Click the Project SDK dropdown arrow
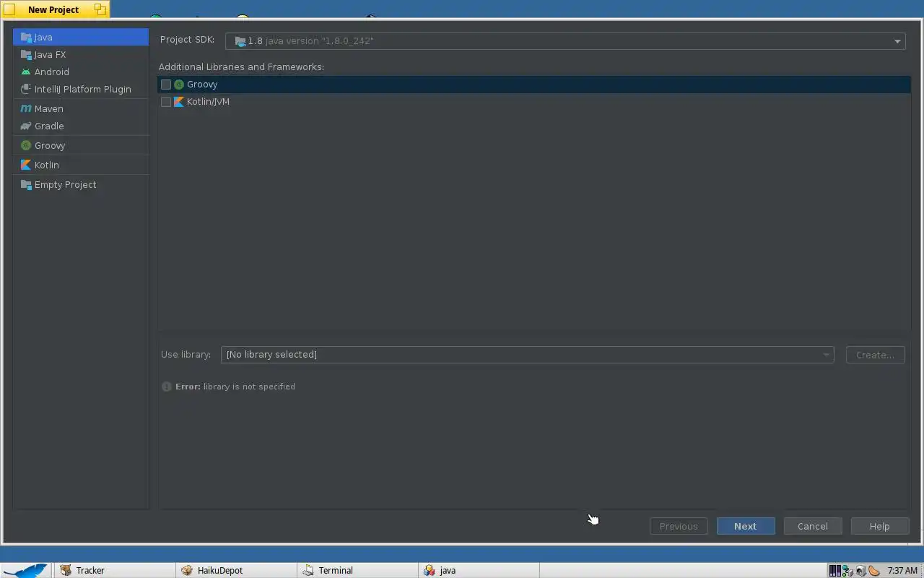 tap(897, 41)
